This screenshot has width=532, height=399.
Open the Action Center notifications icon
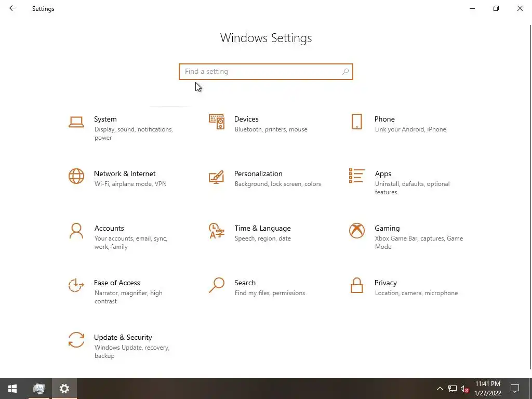pyautogui.click(x=515, y=389)
